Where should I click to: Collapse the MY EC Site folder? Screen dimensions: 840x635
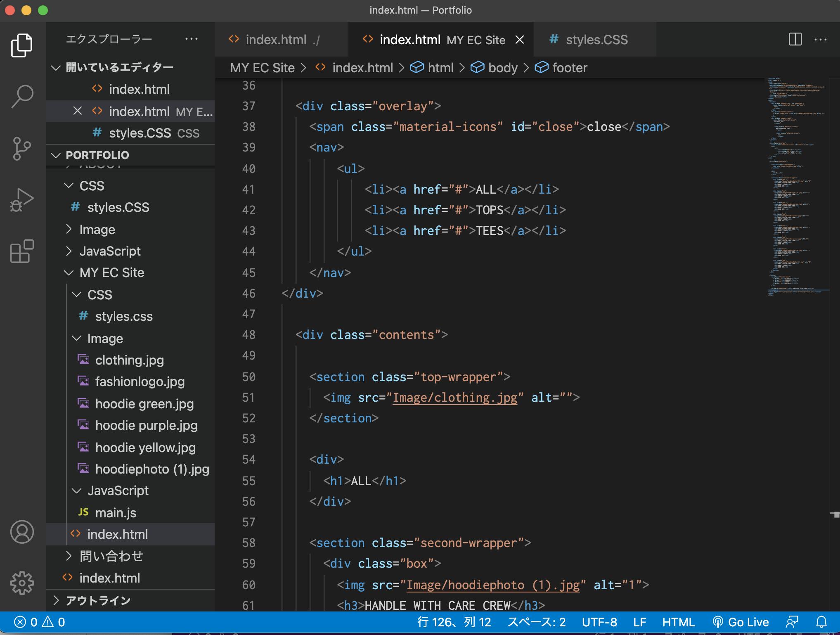click(111, 272)
